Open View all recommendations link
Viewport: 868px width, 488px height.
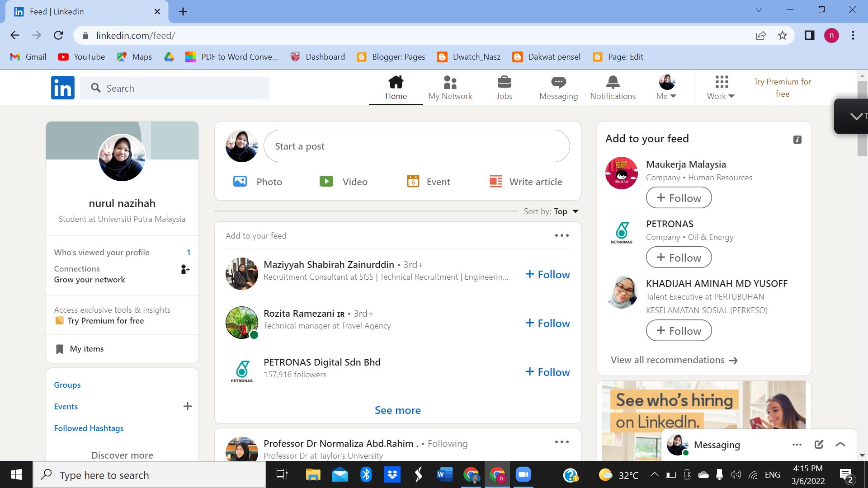[x=674, y=360]
